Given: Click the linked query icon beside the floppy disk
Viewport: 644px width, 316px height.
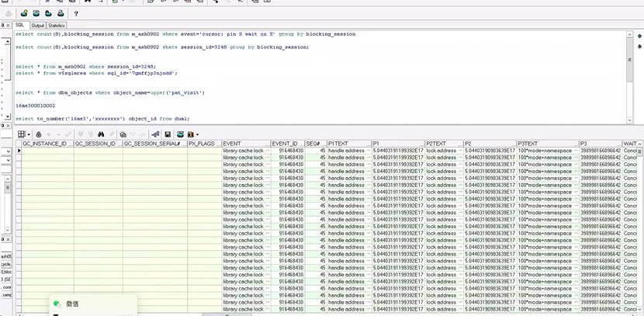Looking at the screenshot, I should coord(155,134).
